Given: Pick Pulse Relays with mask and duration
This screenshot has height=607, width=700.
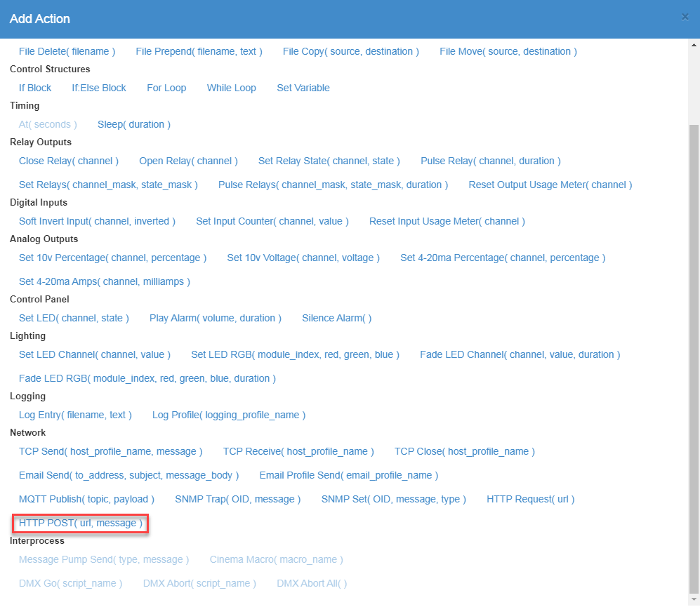Looking at the screenshot, I should [333, 185].
